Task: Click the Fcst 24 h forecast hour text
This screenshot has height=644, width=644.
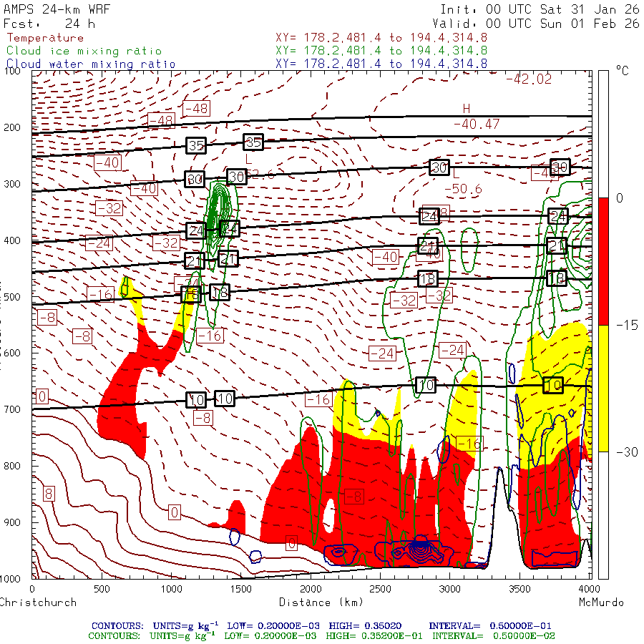Action: [49, 24]
